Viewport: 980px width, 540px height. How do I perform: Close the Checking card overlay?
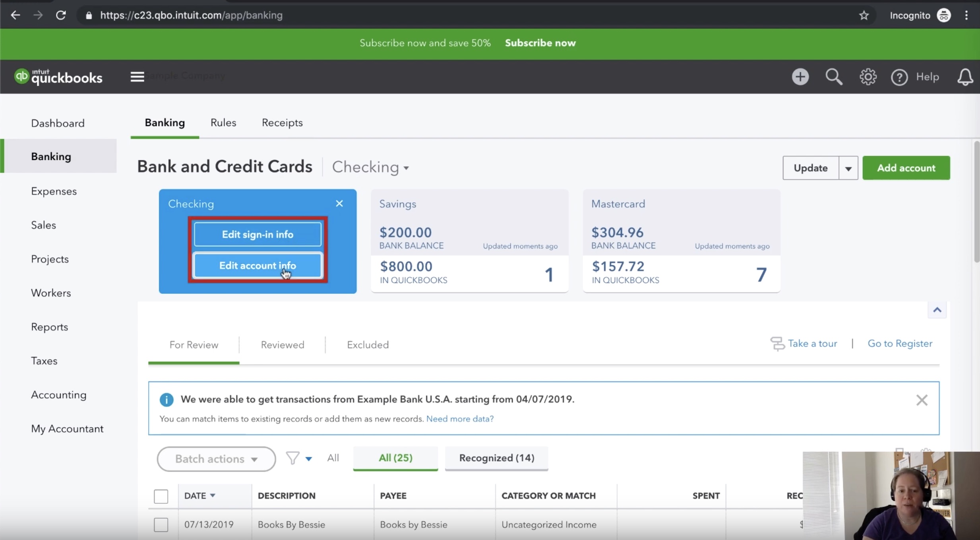[x=339, y=204]
